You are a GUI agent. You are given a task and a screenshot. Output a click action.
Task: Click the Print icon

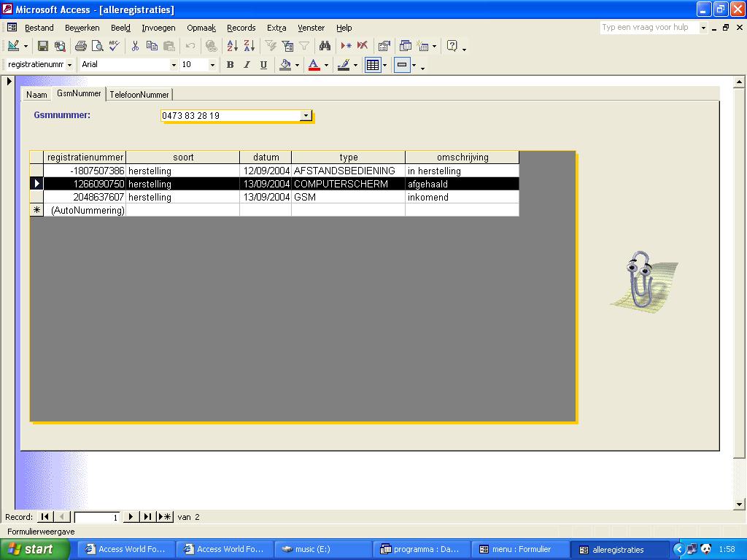[81, 46]
